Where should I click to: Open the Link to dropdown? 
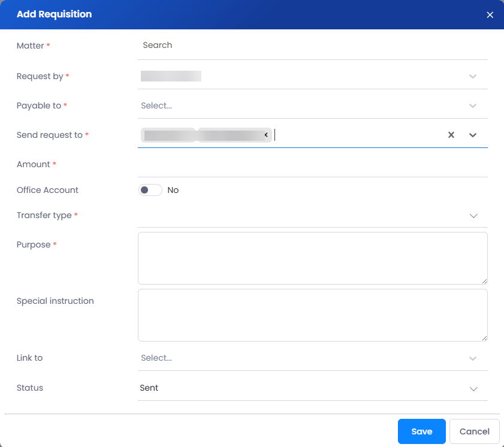click(312, 358)
